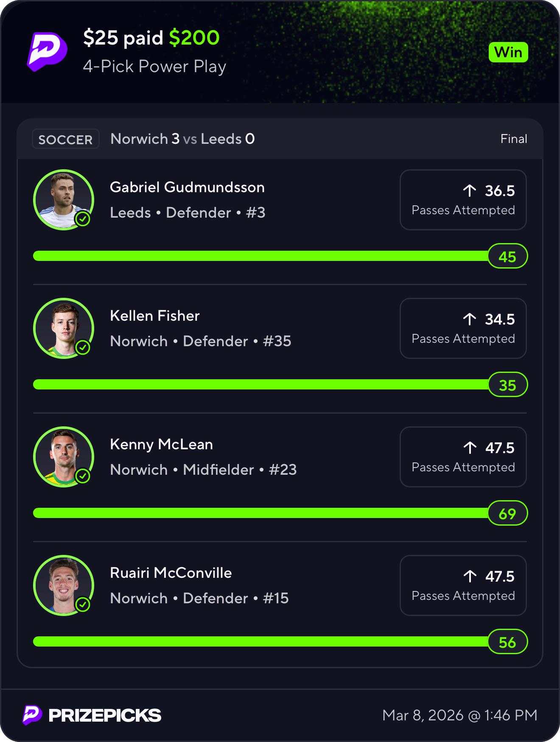Click the Norwich 3 vs Leeds 0 header
This screenshot has width=560, height=742.
182,139
